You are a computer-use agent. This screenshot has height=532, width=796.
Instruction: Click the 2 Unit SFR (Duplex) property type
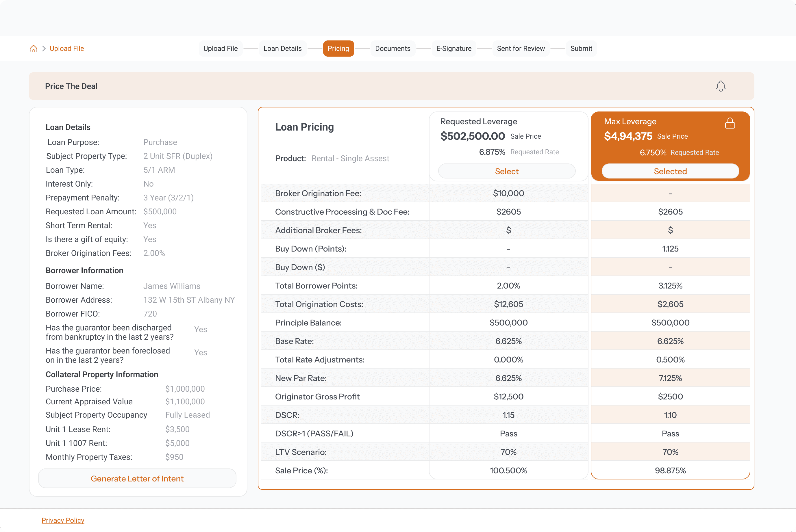178,156
